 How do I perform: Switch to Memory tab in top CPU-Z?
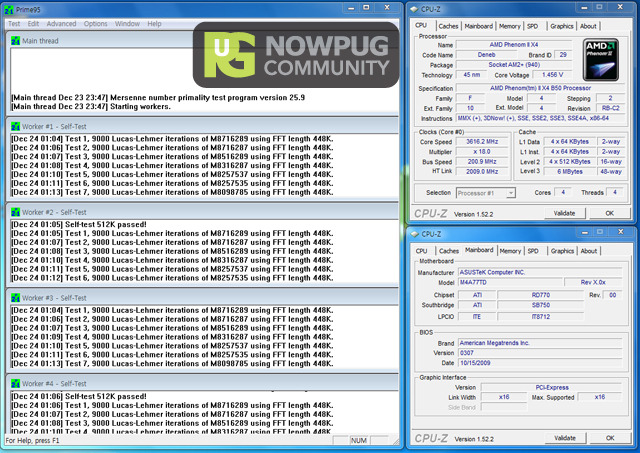tap(509, 26)
